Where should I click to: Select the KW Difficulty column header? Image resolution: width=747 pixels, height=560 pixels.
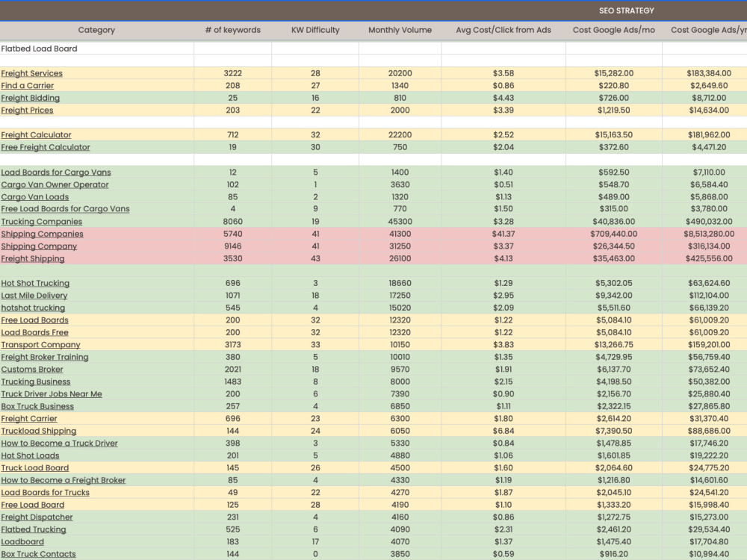coord(315,30)
